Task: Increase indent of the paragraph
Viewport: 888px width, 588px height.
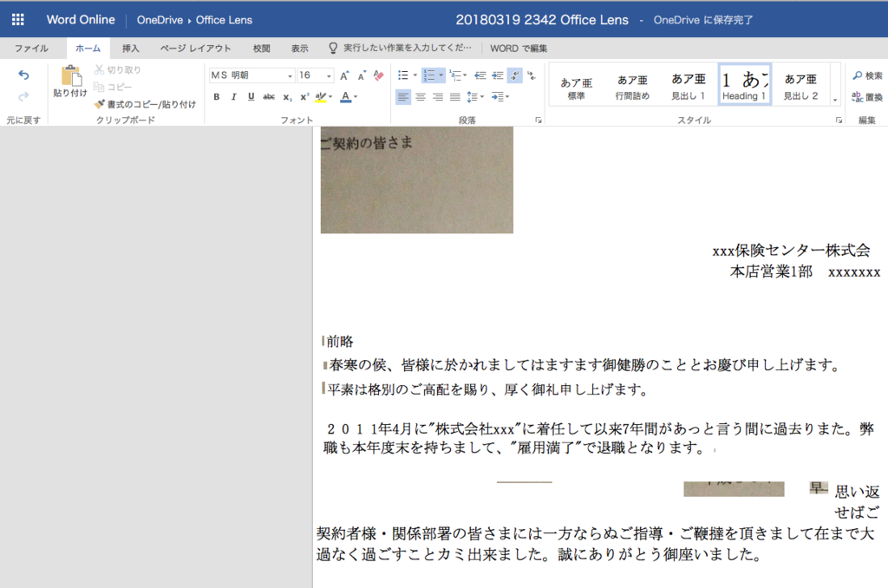Action: [498, 75]
